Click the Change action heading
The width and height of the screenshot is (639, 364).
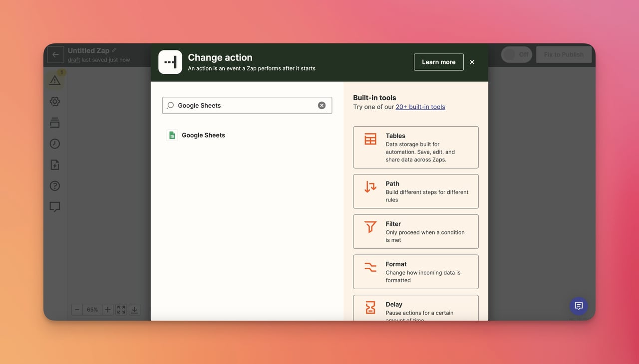coord(220,57)
